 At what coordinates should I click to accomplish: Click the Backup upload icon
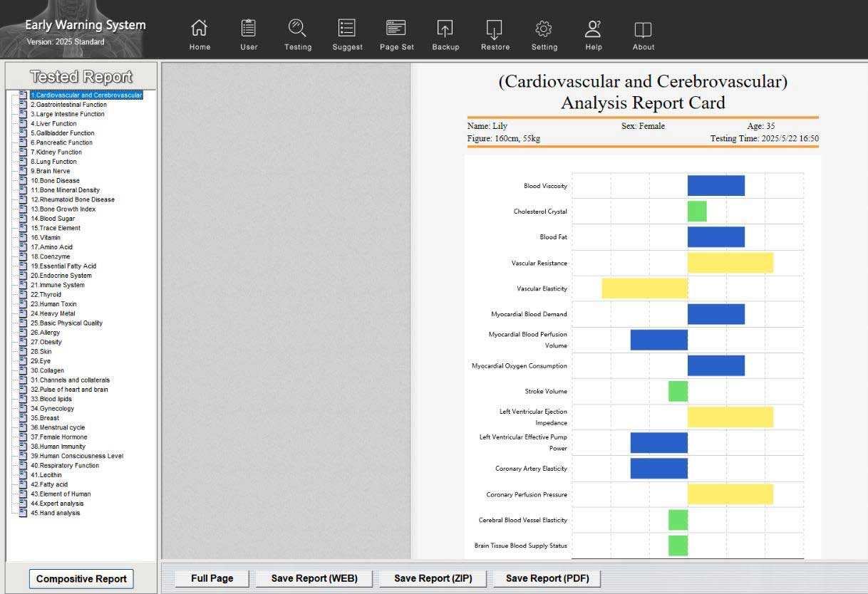click(x=445, y=29)
